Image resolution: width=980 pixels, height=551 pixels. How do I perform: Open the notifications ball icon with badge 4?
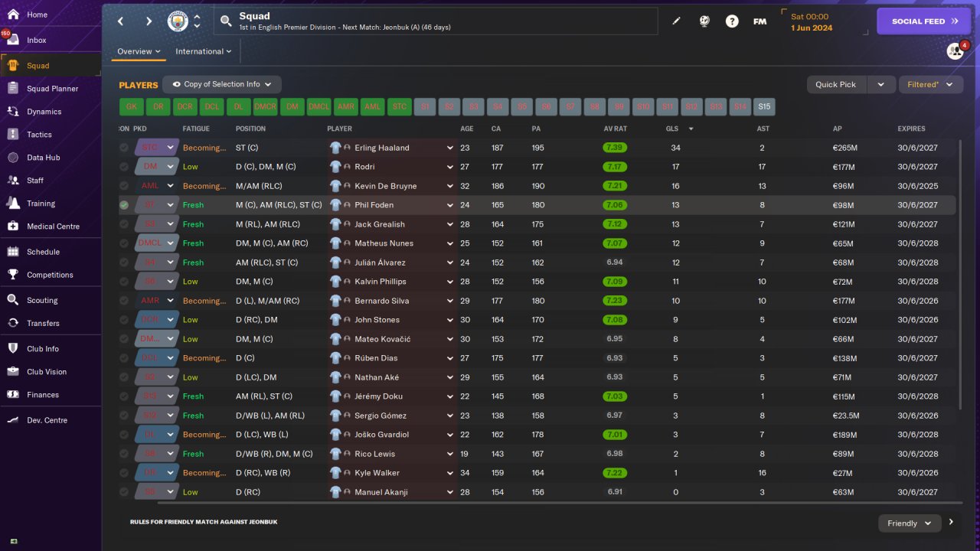(955, 51)
